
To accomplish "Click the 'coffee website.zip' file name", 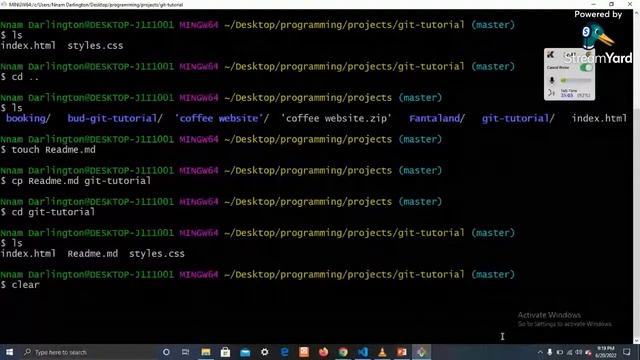I will 336,118.
